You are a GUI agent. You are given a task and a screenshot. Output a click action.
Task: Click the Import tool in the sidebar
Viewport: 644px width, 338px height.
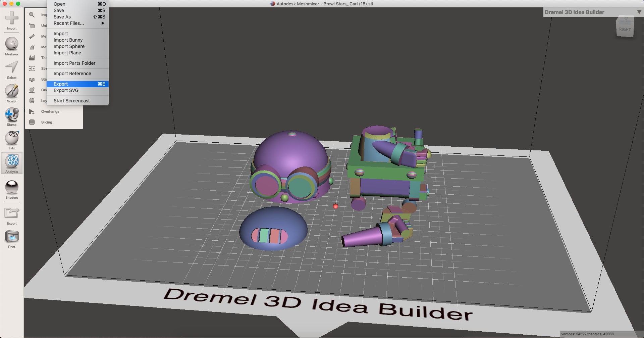click(x=12, y=20)
